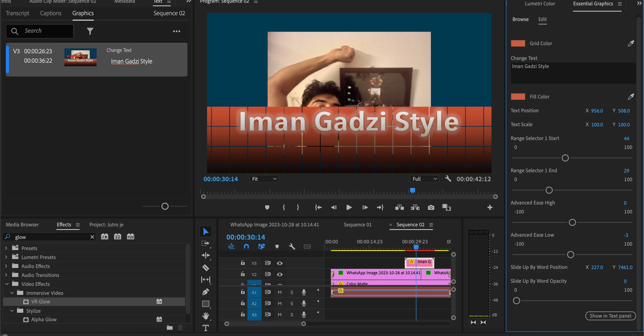Open the Fit zoom level dropdown

pyautogui.click(x=264, y=179)
